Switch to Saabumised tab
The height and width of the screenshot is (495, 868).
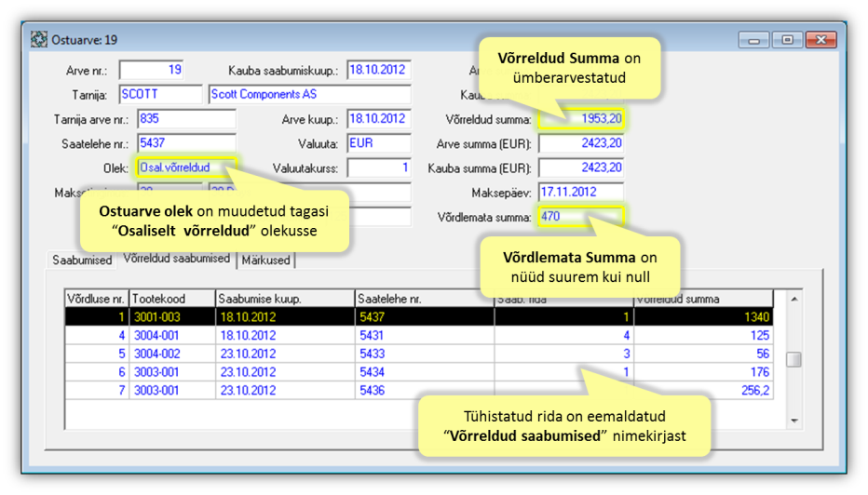[x=82, y=260]
